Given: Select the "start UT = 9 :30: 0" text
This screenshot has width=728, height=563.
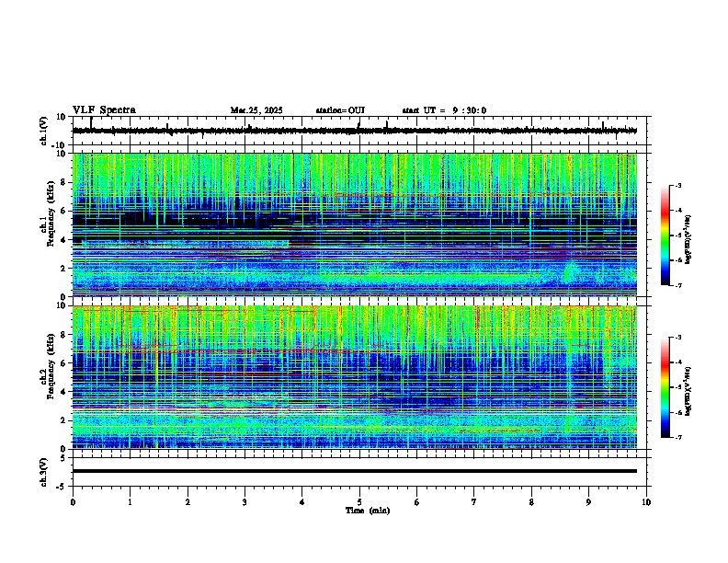Looking at the screenshot, I should (x=444, y=110).
